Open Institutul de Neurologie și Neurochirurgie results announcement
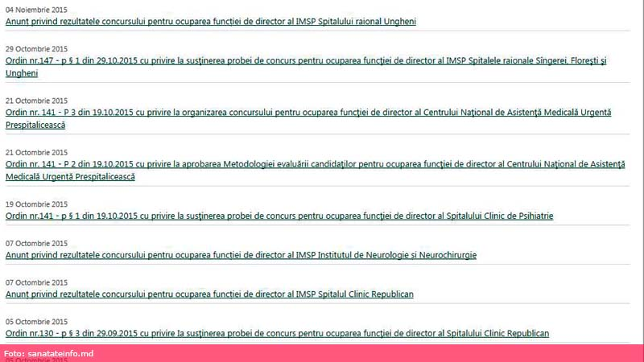The width and height of the screenshot is (644, 362). click(241, 255)
